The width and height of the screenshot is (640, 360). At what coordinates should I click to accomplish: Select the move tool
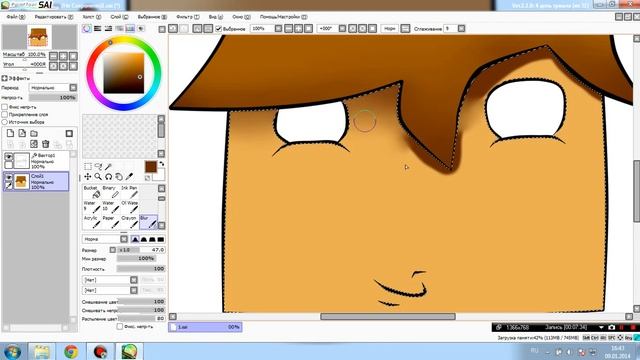[88, 176]
